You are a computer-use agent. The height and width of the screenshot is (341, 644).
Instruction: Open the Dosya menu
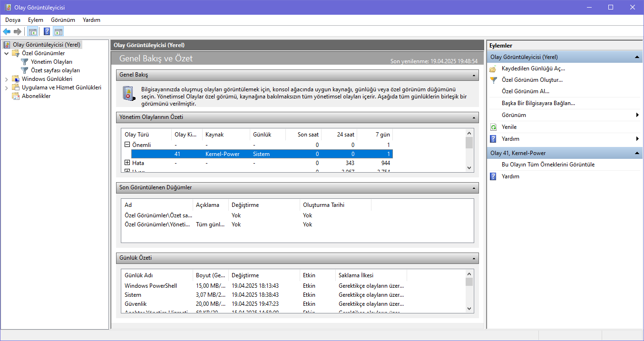click(x=13, y=20)
